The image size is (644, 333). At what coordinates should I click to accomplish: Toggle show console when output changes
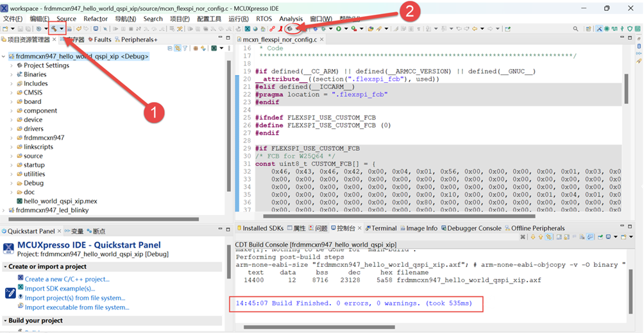pos(590,237)
